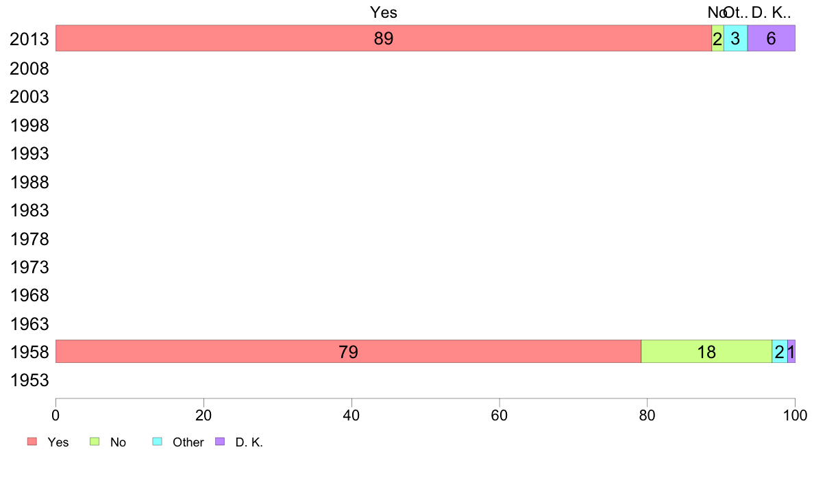Click the green No legend swatch
This screenshot has width=814, height=504.
(95, 442)
